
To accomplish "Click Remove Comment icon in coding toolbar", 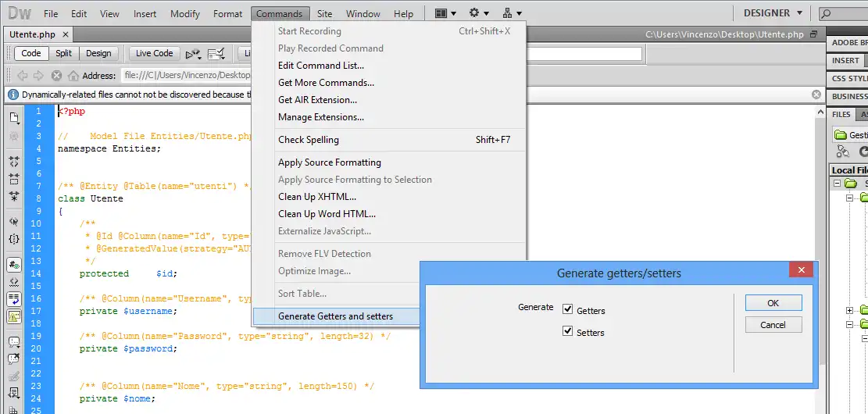I will pos(14,359).
